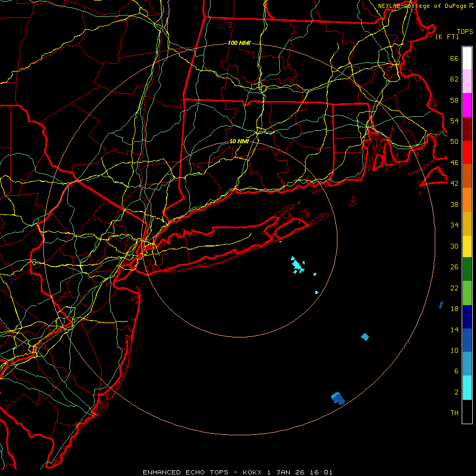Select the gold legend color band
This screenshot has height=476, width=476.
tap(467, 224)
